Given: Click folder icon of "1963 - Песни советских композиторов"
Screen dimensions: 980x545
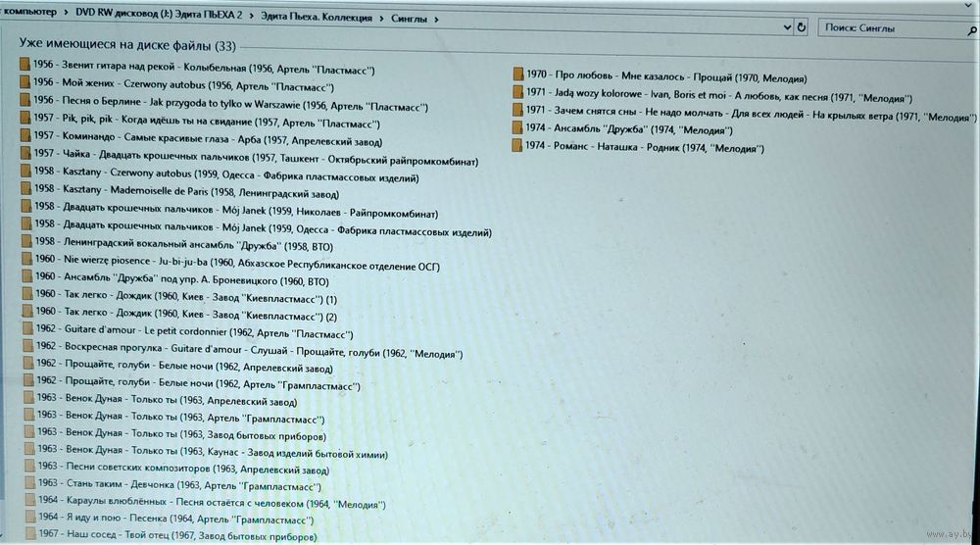Looking at the screenshot, I should click(29, 466).
